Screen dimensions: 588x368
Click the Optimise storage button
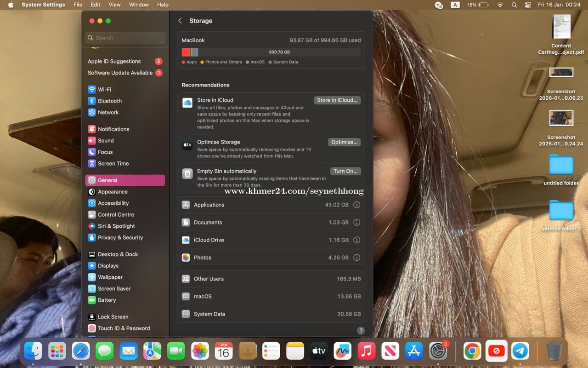pos(344,142)
